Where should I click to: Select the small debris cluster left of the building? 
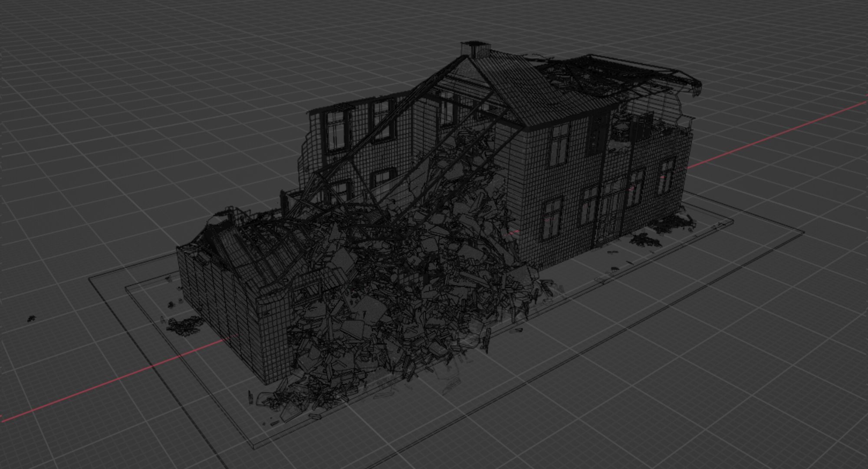(184, 325)
